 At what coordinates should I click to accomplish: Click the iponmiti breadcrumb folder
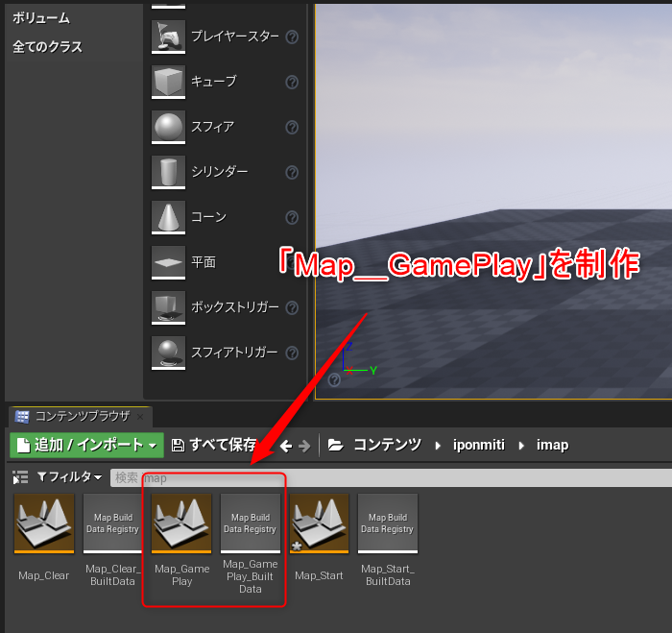tap(480, 445)
